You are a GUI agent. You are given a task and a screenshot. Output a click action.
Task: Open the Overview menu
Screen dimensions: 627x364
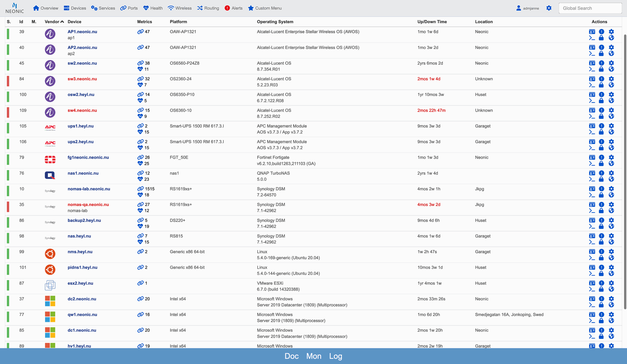click(x=46, y=8)
